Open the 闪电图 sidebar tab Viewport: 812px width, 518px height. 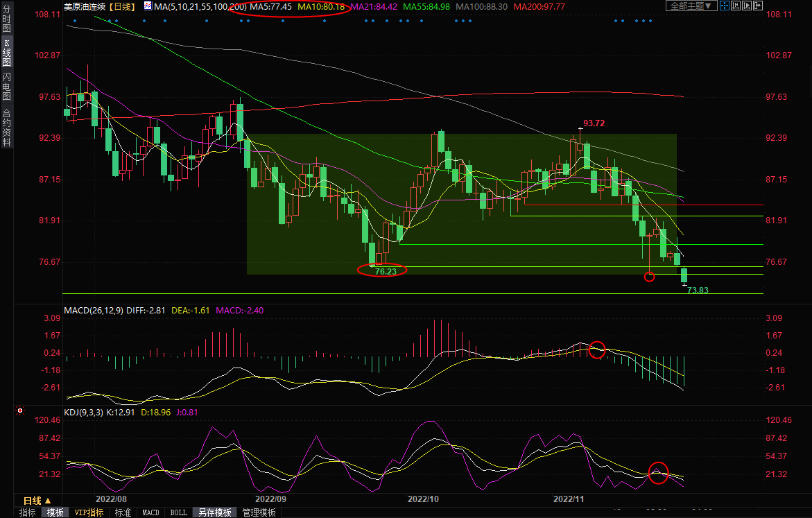coord(7,86)
